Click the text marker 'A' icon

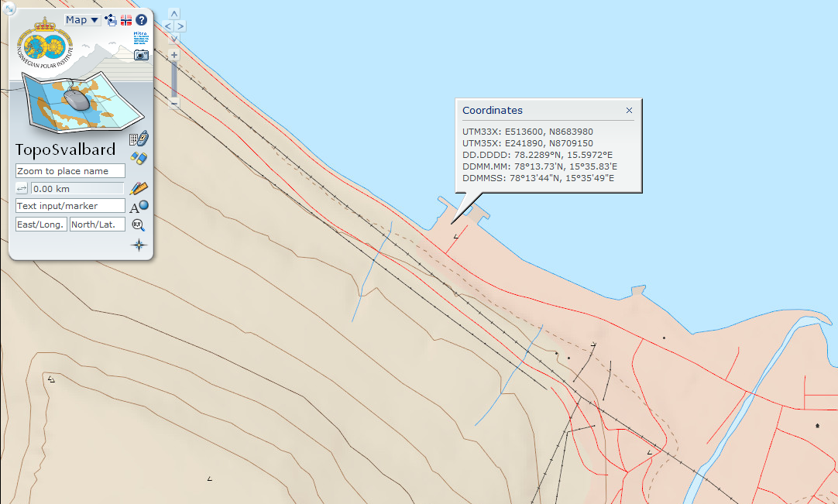tap(139, 207)
